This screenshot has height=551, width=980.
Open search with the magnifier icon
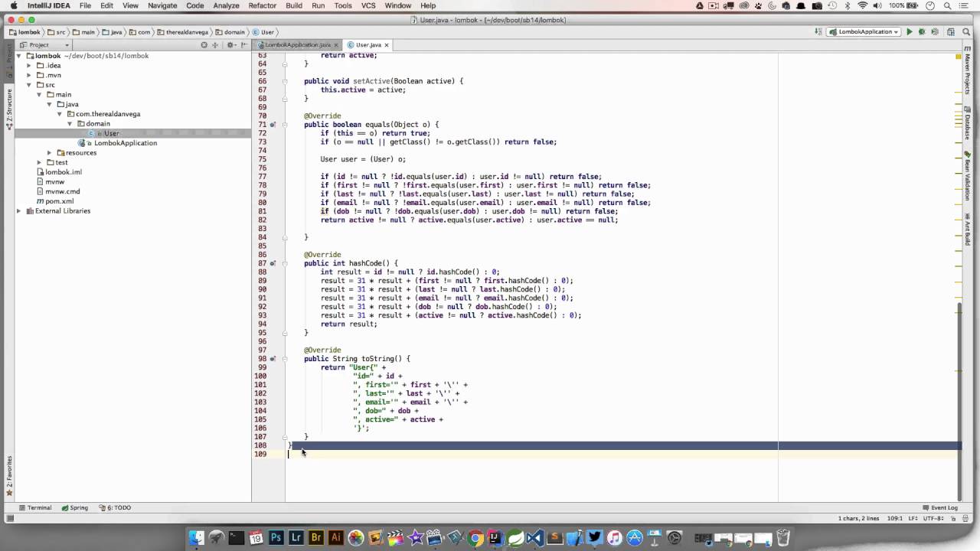(966, 32)
